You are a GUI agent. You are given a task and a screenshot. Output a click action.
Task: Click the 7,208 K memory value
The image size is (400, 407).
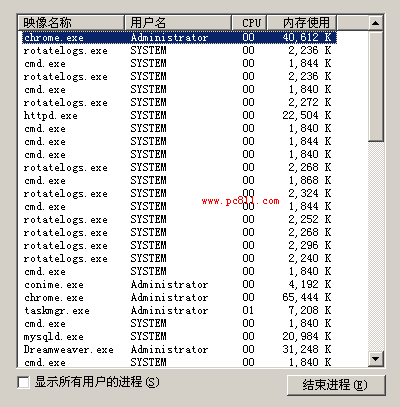pos(310,310)
